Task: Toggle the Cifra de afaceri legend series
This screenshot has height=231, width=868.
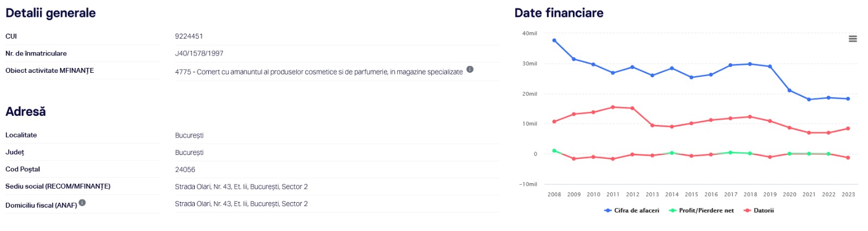Action: [x=631, y=210]
